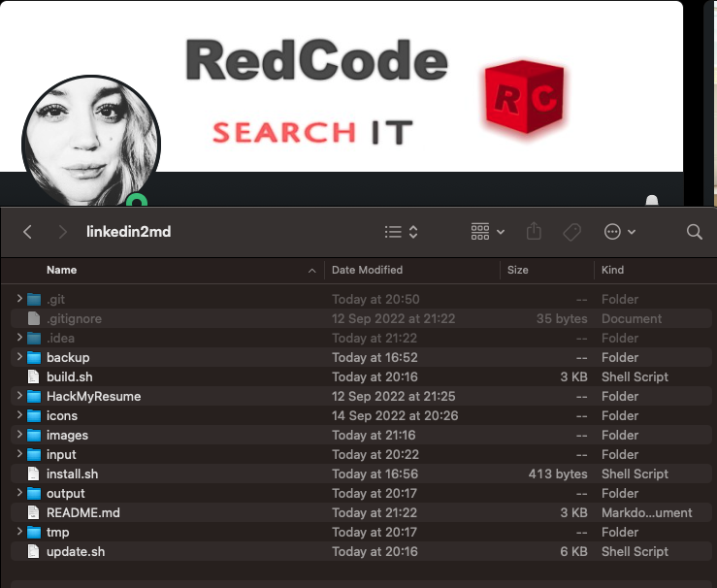This screenshot has width=717, height=588.
Task: Sort by the Name column
Action: point(62,270)
